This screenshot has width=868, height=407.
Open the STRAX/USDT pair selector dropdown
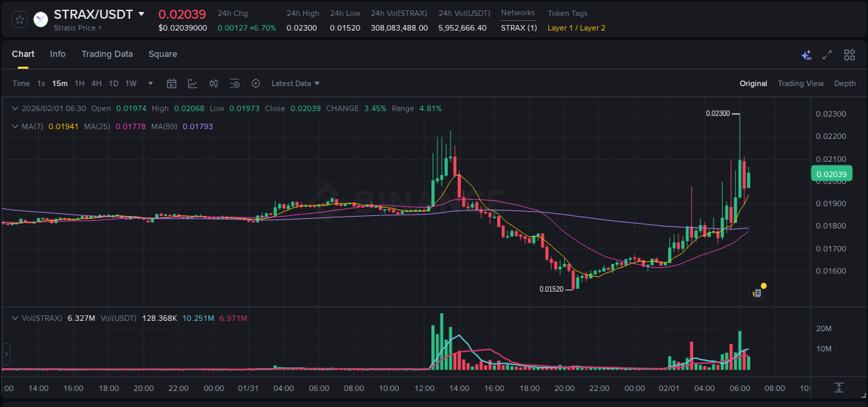142,13
